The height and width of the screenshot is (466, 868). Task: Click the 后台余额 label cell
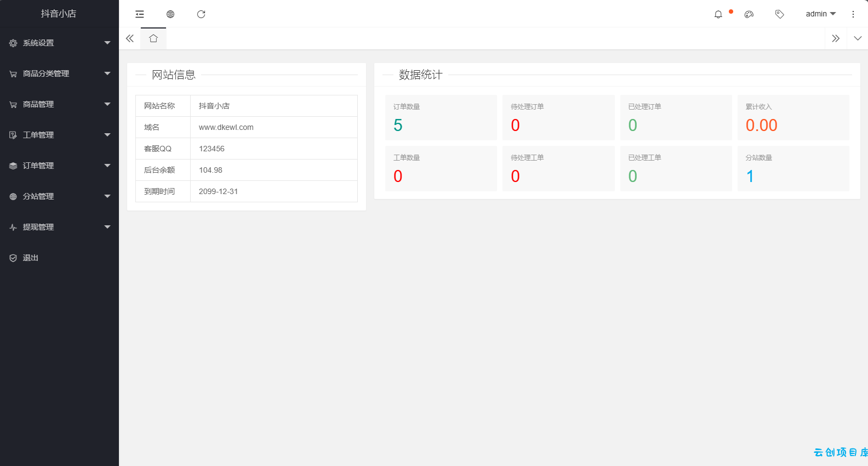163,170
